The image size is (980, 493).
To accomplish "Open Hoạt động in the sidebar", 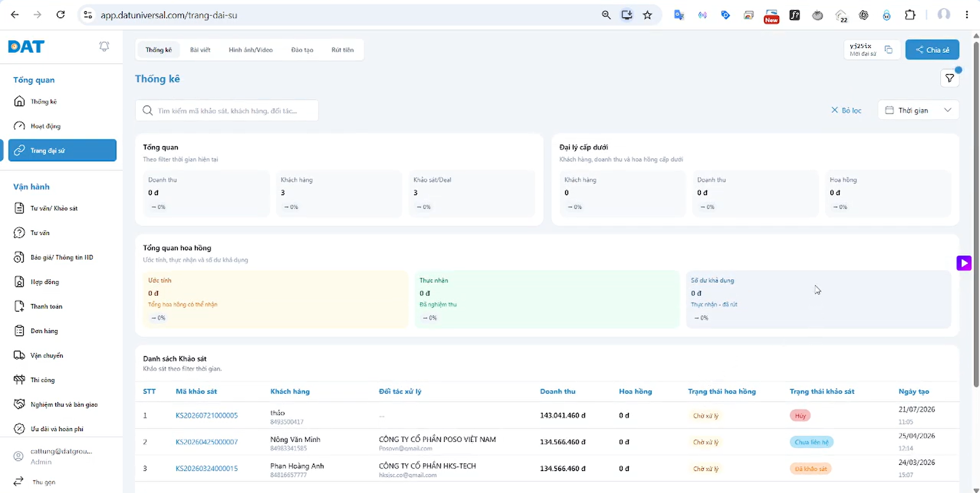I will [62, 126].
